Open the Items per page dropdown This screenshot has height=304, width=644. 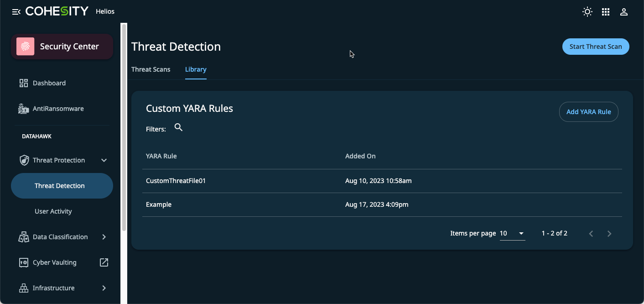(x=512, y=233)
